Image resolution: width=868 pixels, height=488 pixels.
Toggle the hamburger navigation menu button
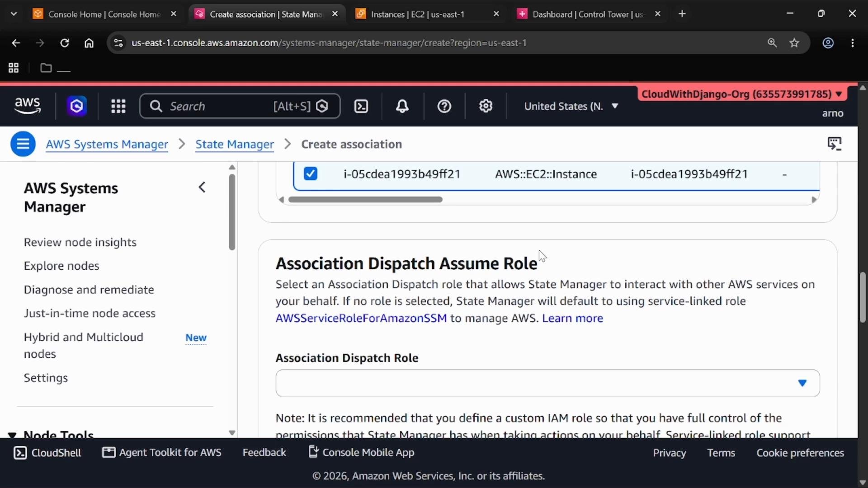(x=23, y=144)
